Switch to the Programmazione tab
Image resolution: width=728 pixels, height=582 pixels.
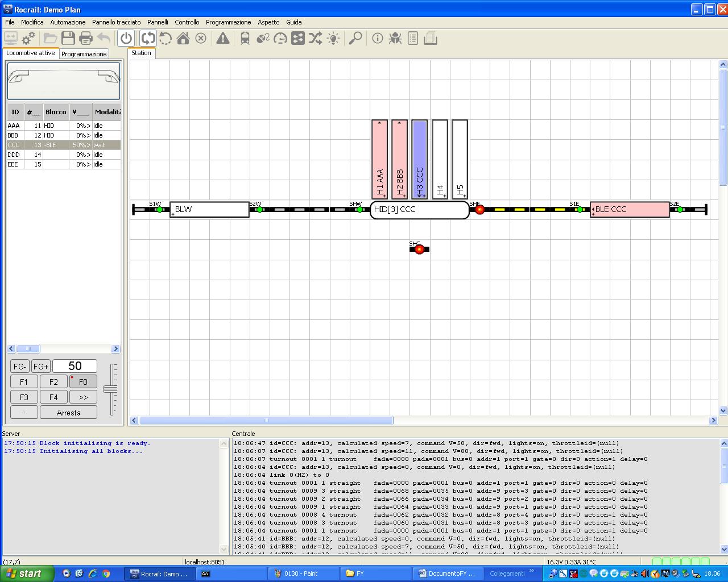(84, 54)
